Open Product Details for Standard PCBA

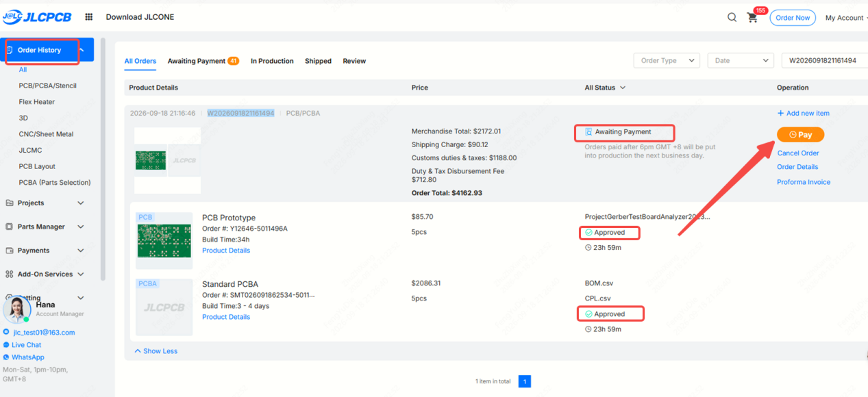226,317
